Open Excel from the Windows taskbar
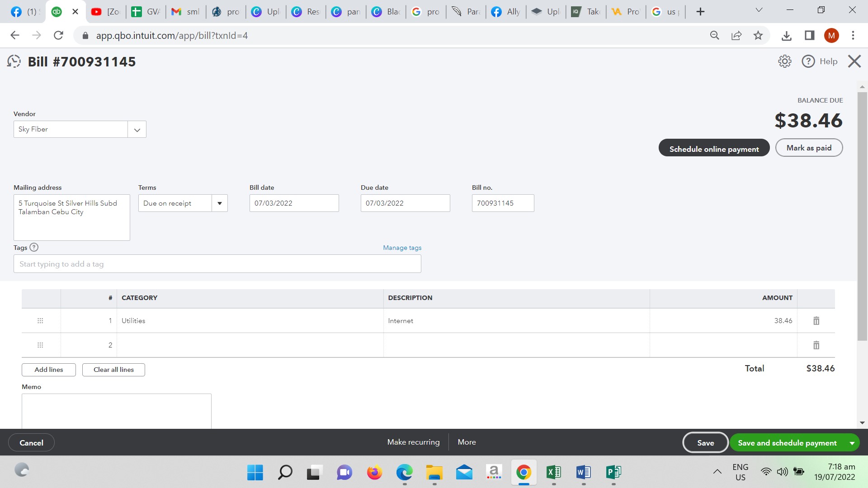This screenshot has width=868, height=488. [x=553, y=472]
